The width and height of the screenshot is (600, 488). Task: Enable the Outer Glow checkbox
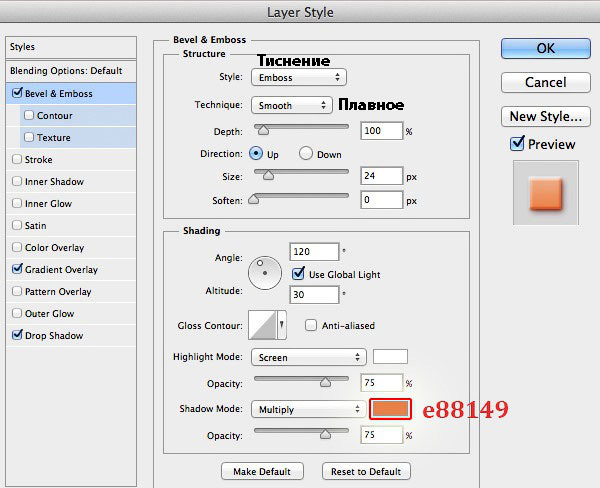point(17,313)
